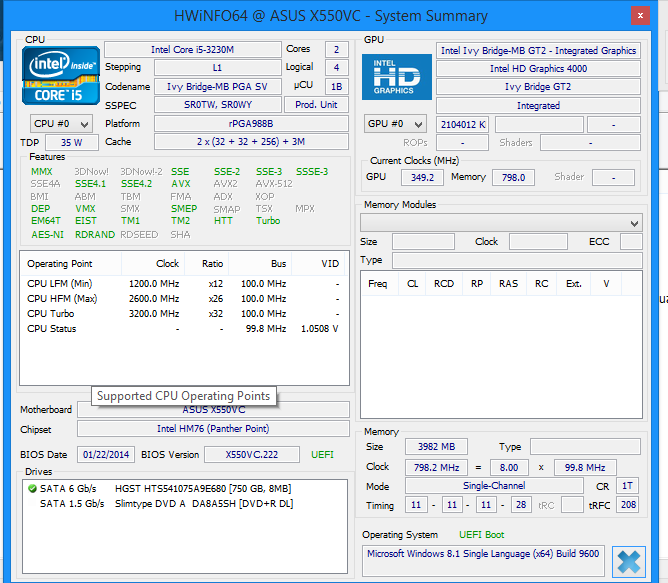668x583 pixels.
Task: Click the Stepping field showing L1
Action: (x=217, y=68)
